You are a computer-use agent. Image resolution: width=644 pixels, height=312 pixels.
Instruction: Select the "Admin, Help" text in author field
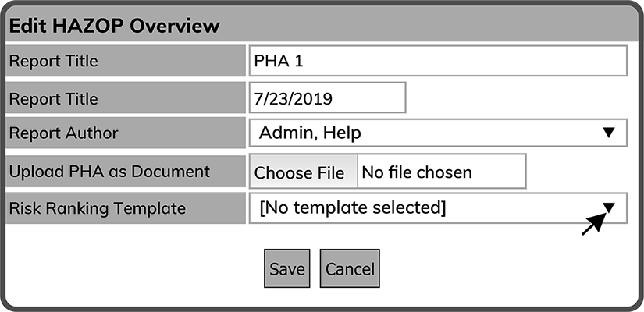point(310,133)
